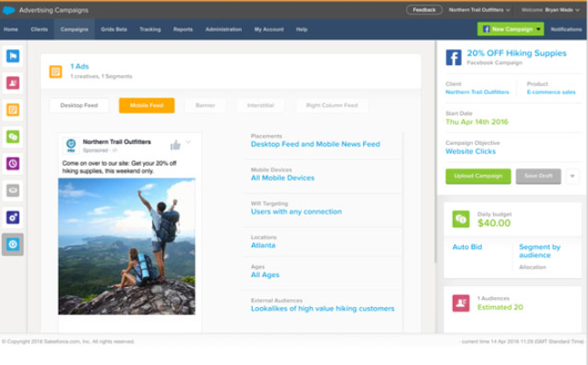The height and width of the screenshot is (365, 588).
Task: Go to the Home menu
Action: click(11, 29)
